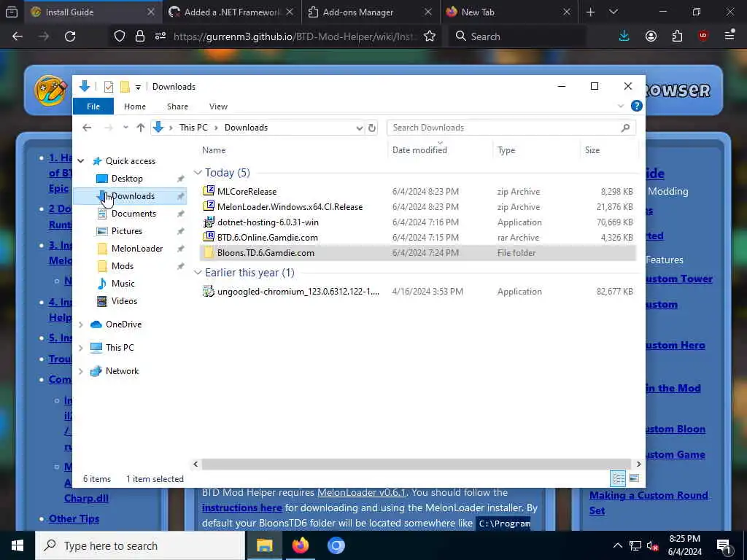Click the padlock site information icon

139,36
